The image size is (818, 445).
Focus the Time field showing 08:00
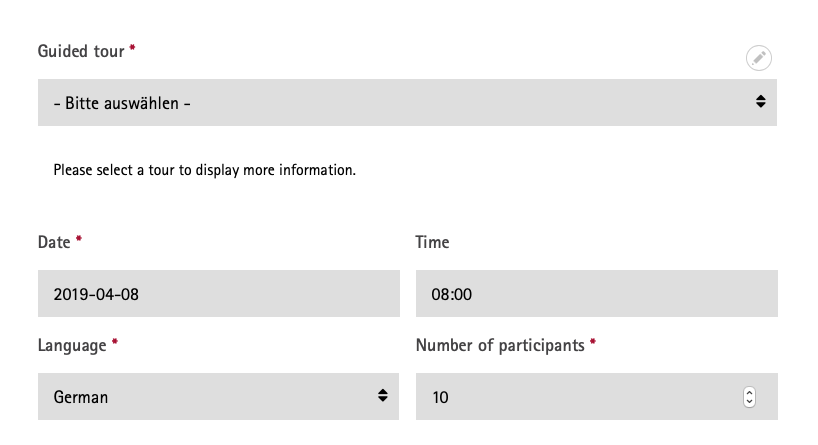596,294
